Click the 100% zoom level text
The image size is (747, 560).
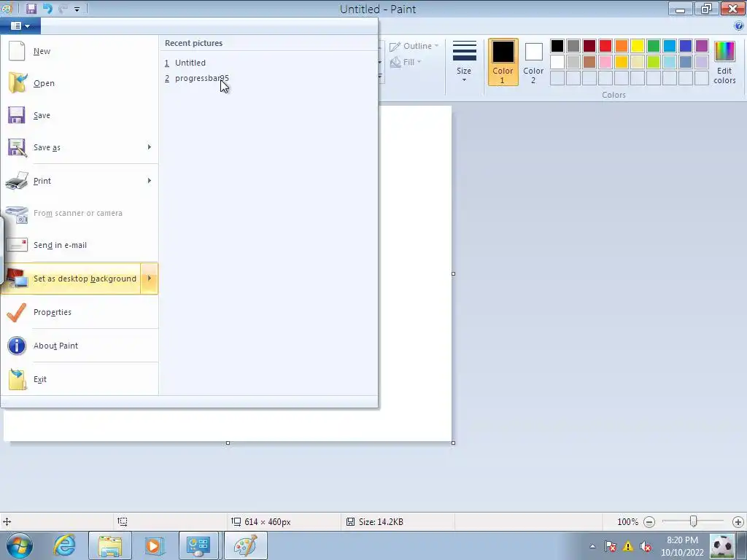click(x=627, y=522)
